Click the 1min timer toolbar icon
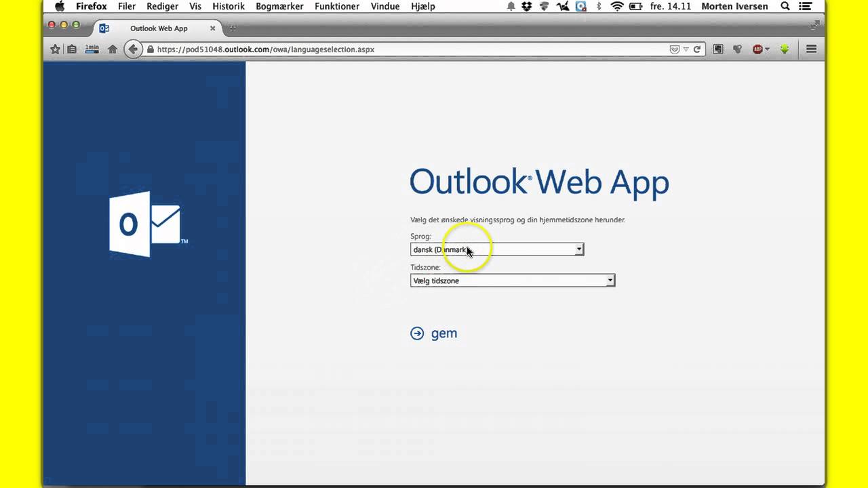Viewport: 868px width, 488px height. 92,49
